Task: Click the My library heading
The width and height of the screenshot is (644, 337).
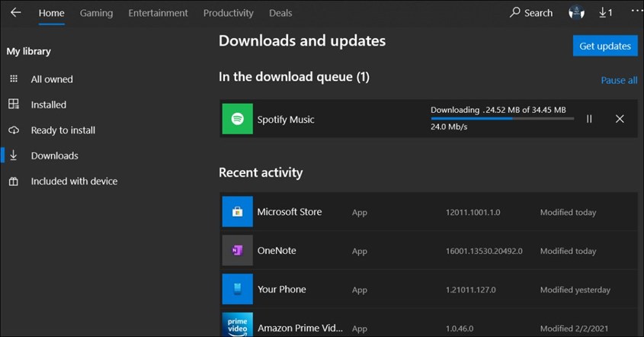Action: click(x=29, y=51)
